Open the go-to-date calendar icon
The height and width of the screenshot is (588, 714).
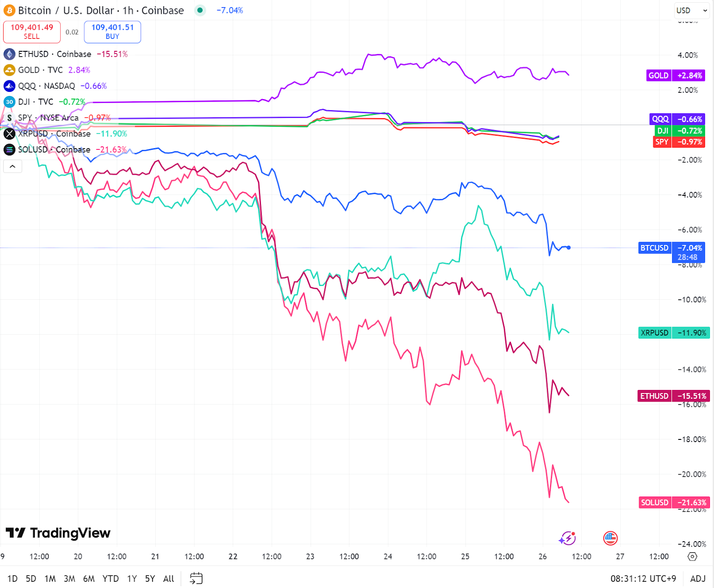(196, 579)
